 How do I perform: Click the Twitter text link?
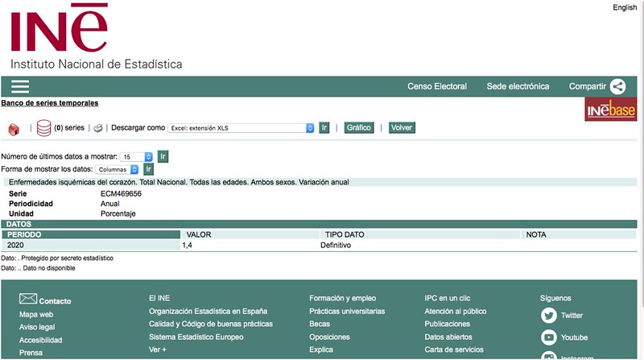coord(572,316)
